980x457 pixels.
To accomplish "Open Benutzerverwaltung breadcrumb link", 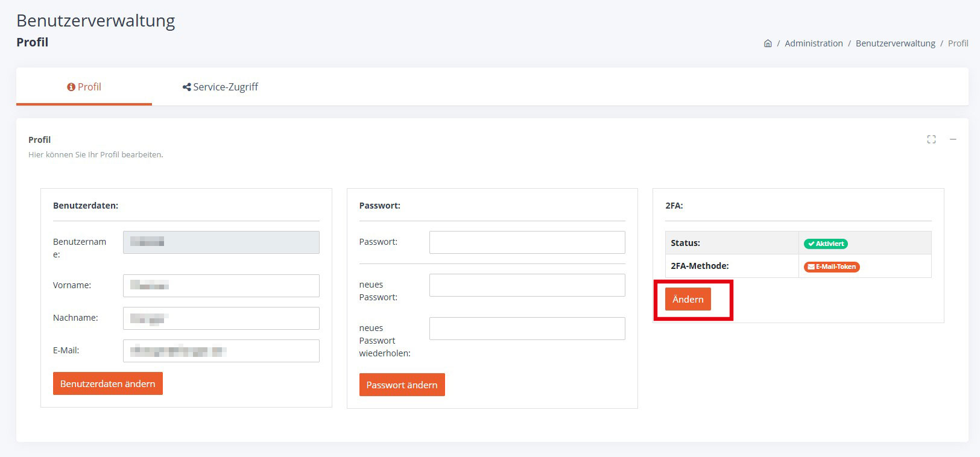I will click(895, 43).
